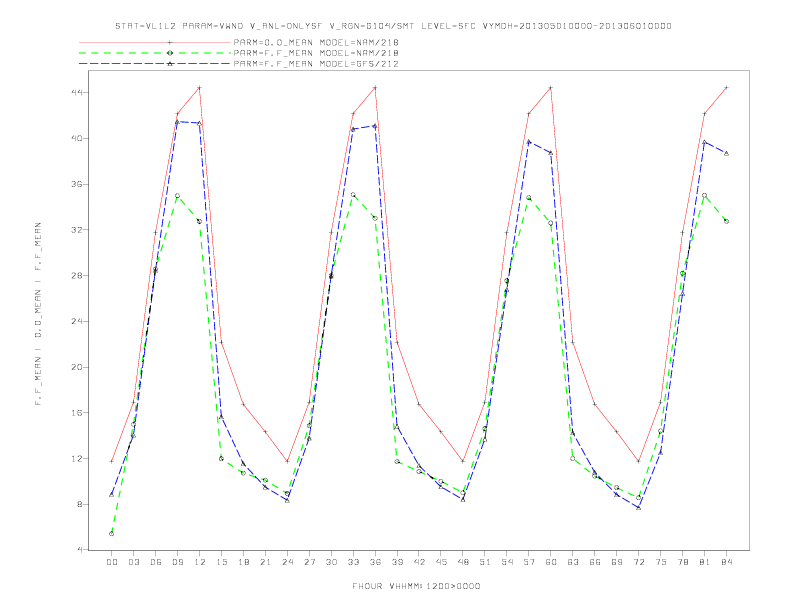Click x-axis tick label 33
792x612 pixels.
coord(353,562)
